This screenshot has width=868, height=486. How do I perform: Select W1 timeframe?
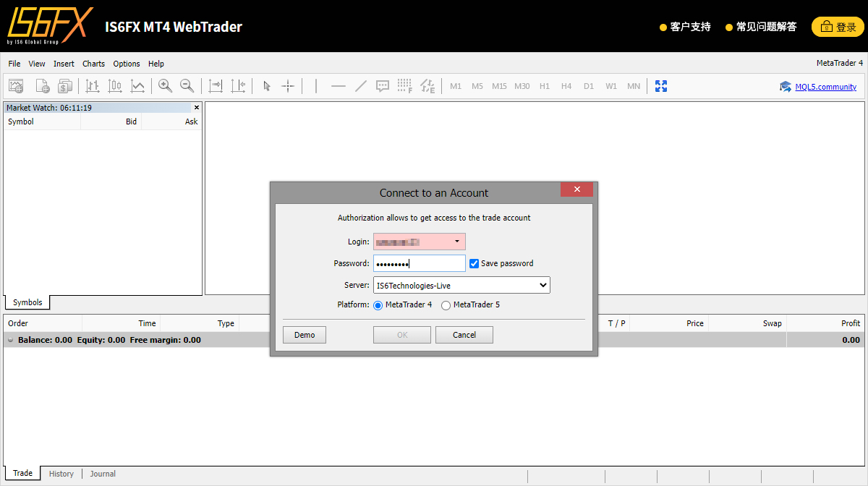[x=611, y=86]
